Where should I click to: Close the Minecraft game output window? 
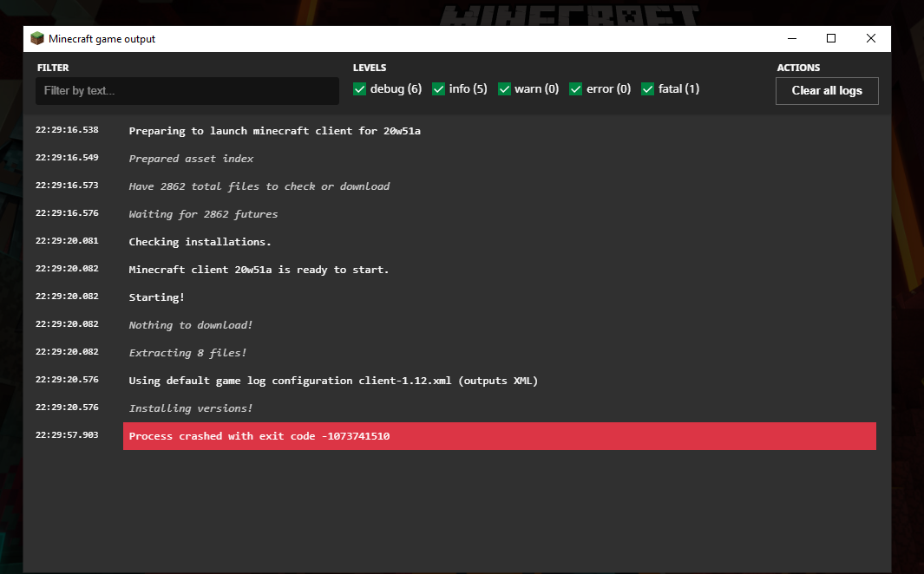coord(871,39)
